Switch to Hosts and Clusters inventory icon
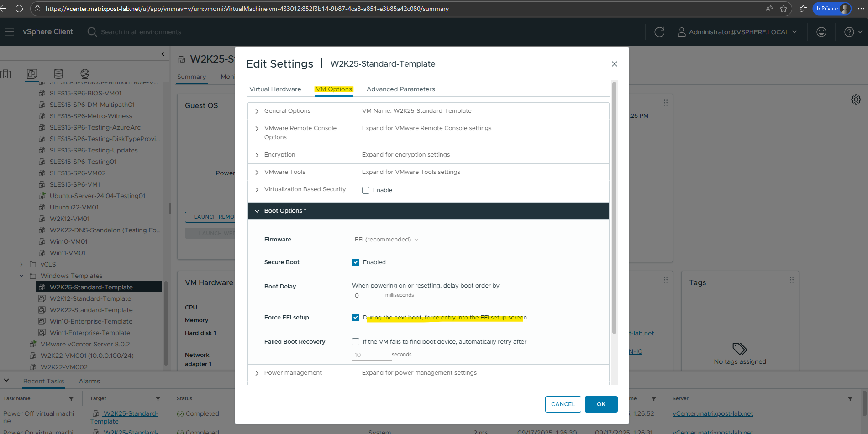The image size is (868, 434). point(6,74)
